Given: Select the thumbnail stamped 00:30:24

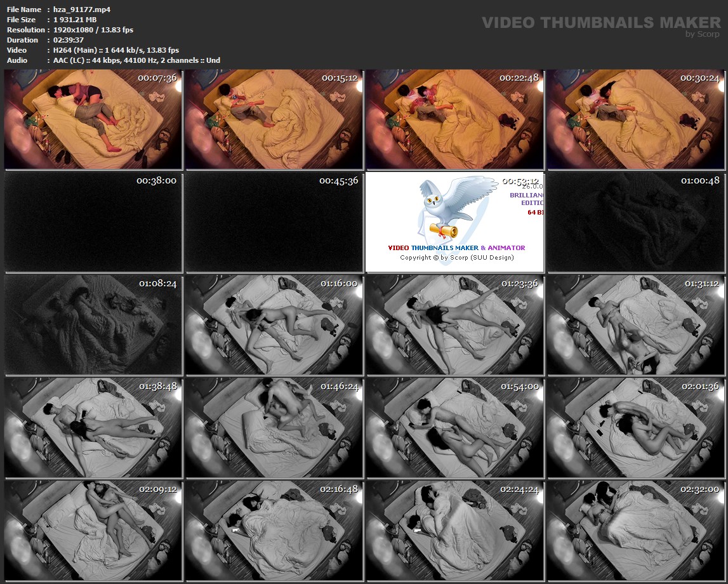Looking at the screenshot, I should click(x=636, y=119).
